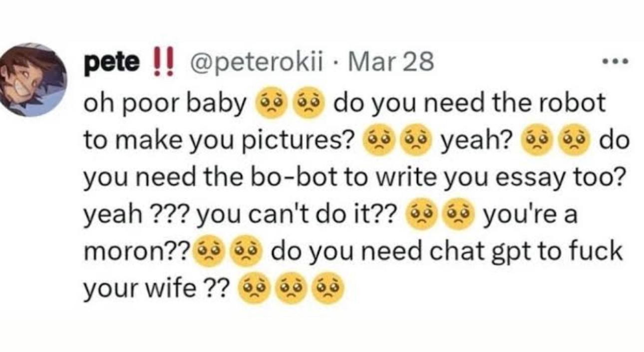Viewport: 644px width, 352px height.
Task: Click the word "moron??" in the tweet
Action: click(136, 251)
